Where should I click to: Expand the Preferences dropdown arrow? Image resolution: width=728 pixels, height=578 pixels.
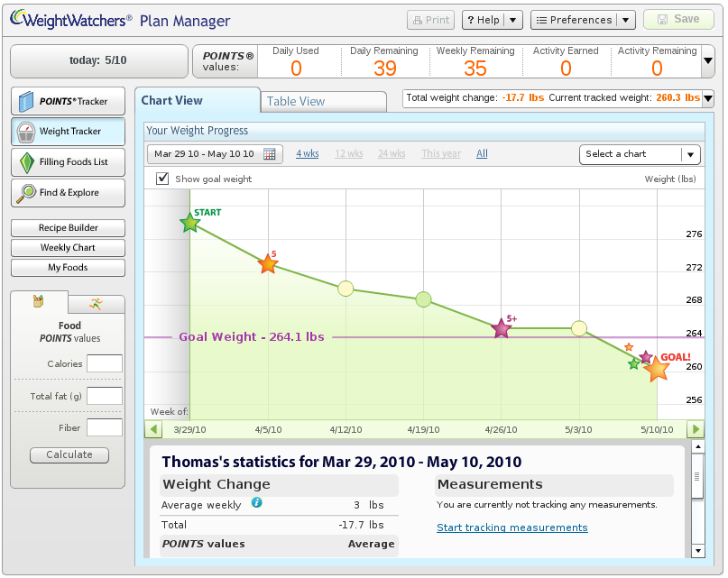pos(626,20)
